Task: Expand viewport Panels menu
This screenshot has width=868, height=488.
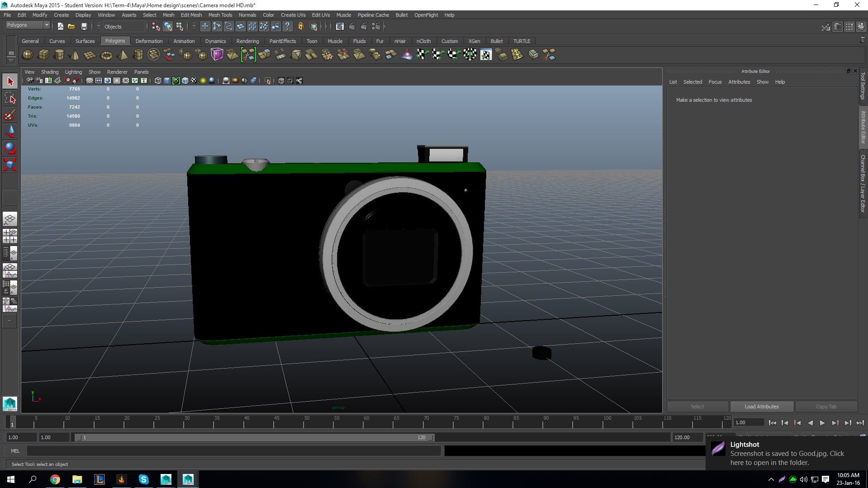Action: [141, 72]
